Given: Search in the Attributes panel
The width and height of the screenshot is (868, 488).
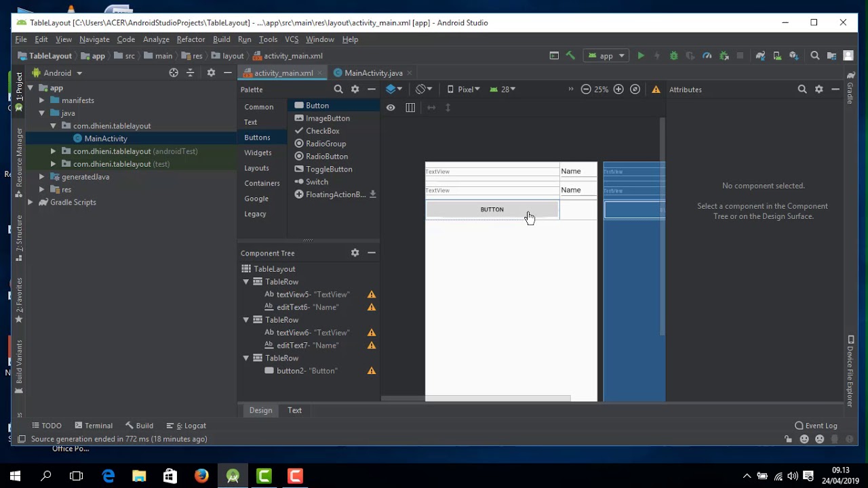Looking at the screenshot, I should point(802,89).
